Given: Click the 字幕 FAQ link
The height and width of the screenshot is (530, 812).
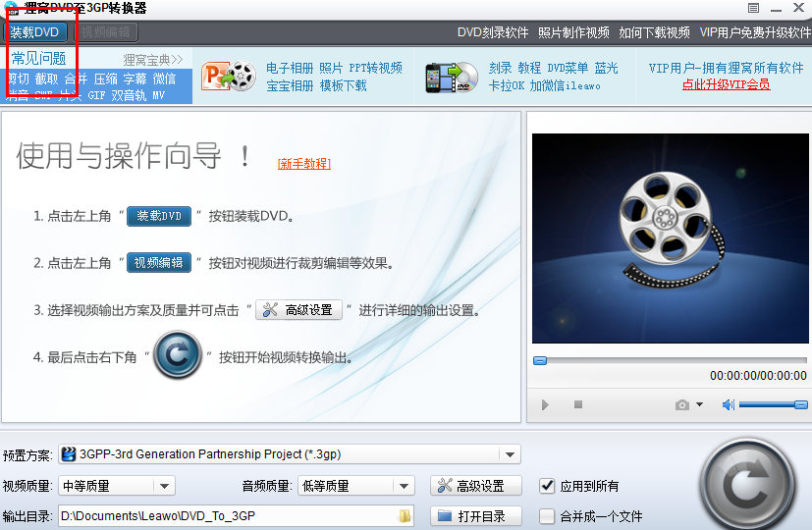Looking at the screenshot, I should point(135,79).
